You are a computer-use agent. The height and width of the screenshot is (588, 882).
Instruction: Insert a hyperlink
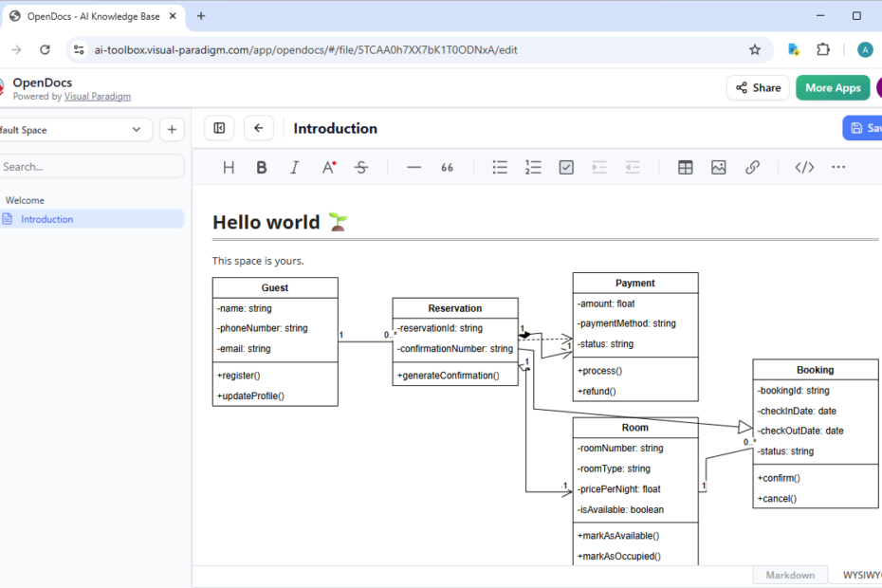point(752,168)
